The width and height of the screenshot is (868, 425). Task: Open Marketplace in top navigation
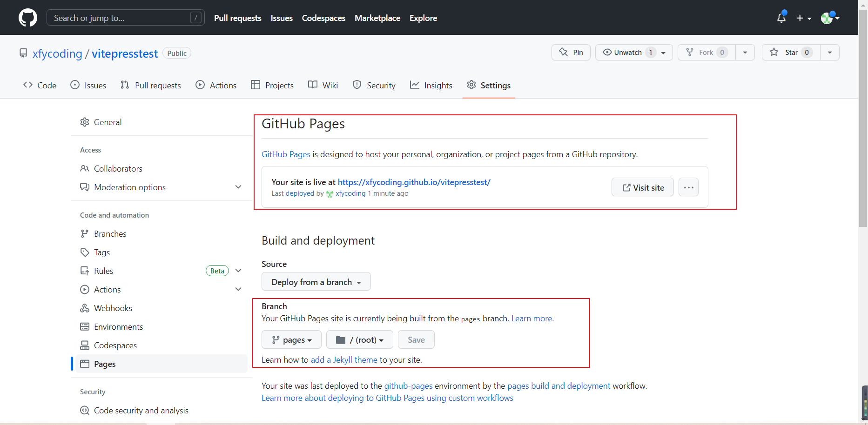(x=377, y=18)
